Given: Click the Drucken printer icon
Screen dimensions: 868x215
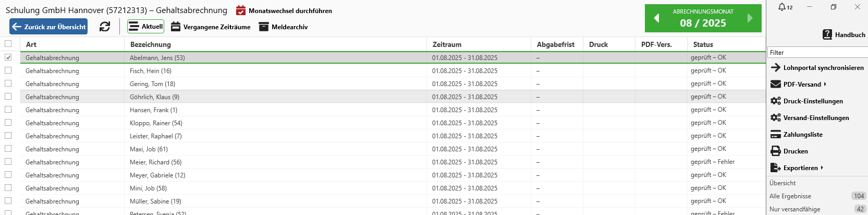Looking at the screenshot, I should 776,151.
